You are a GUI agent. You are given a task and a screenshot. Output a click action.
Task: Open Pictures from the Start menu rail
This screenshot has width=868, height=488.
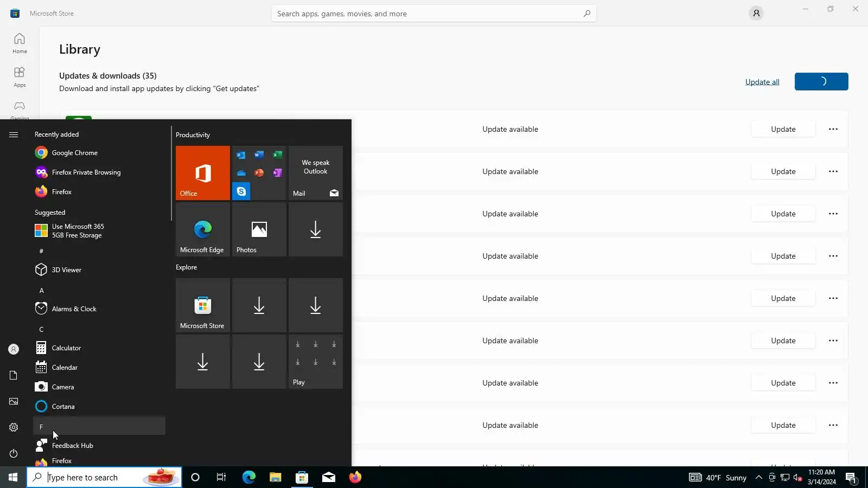click(14, 401)
